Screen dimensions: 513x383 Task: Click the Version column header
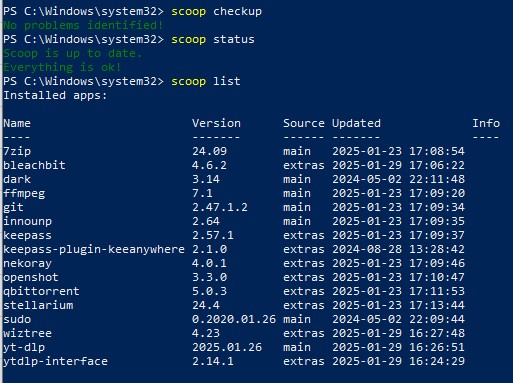pyautogui.click(x=216, y=123)
